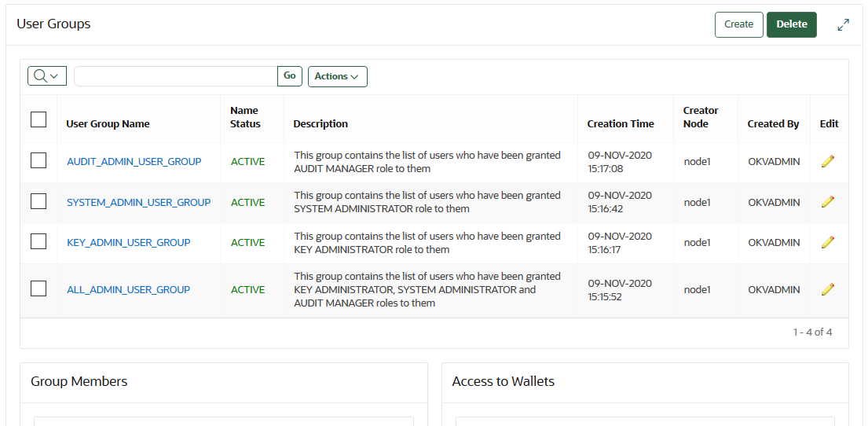
Task: Open the SYSTEM_ADMIN_USER_GROUP link
Action: click(138, 202)
